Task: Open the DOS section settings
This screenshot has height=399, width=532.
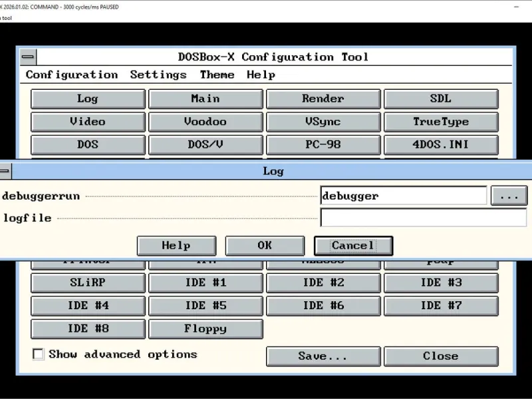Action: [88, 144]
